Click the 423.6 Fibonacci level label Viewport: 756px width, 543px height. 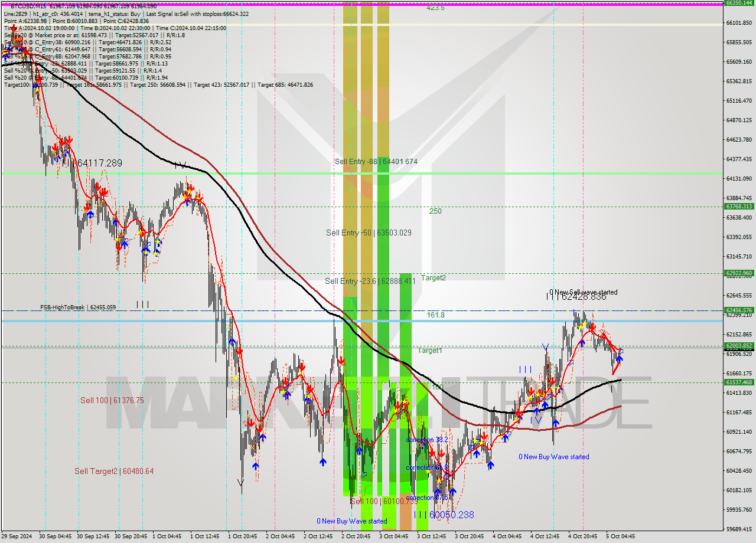[x=436, y=8]
